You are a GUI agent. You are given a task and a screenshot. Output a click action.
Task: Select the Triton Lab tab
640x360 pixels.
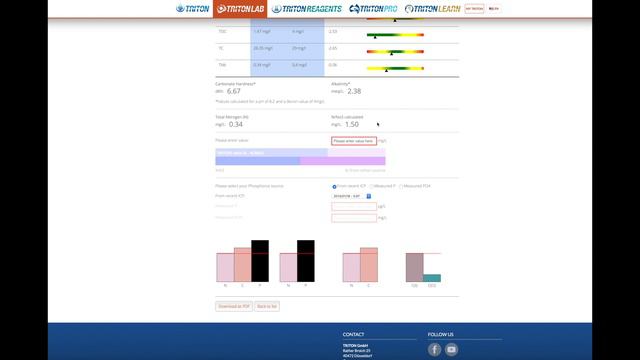pyautogui.click(x=240, y=9)
